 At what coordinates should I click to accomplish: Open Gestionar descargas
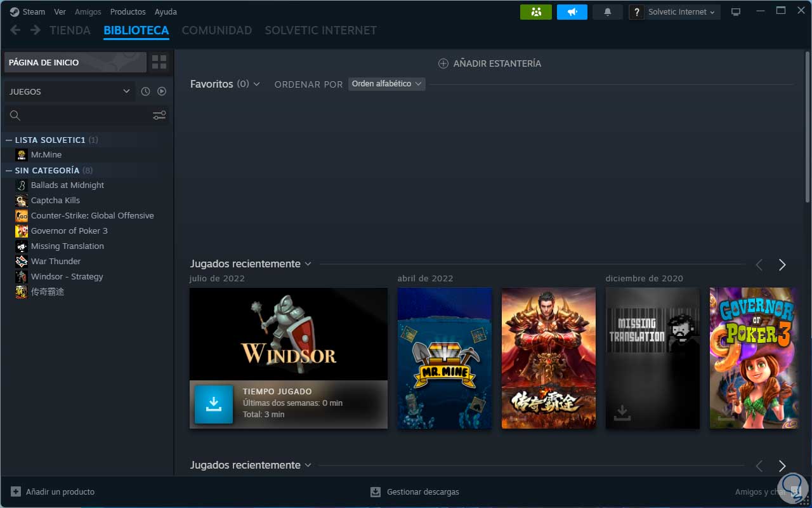[415, 491]
